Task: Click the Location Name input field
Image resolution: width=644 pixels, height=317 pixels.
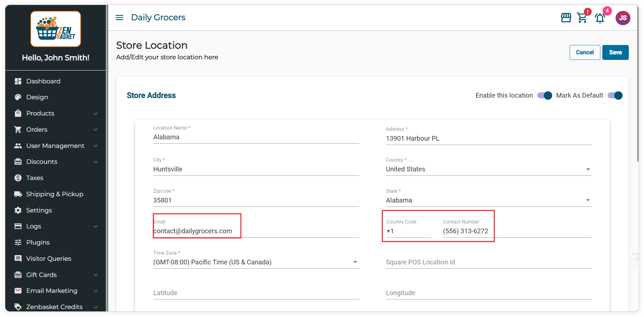Action: click(x=256, y=137)
